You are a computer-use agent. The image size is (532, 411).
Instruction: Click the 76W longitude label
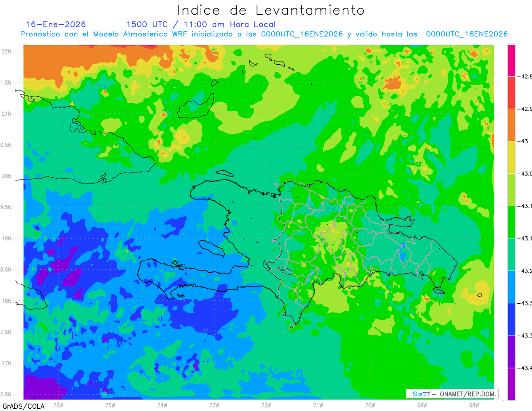pyautogui.click(x=58, y=404)
